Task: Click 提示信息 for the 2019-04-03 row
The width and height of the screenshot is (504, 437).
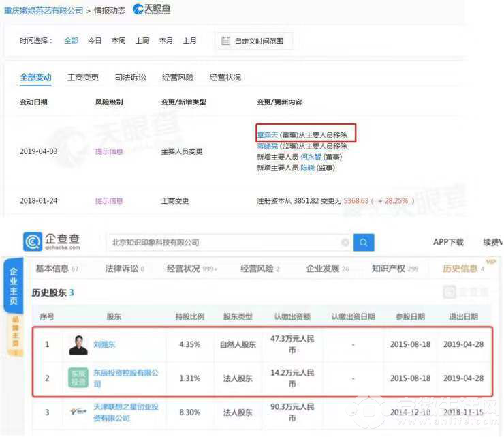Action: 109,151
